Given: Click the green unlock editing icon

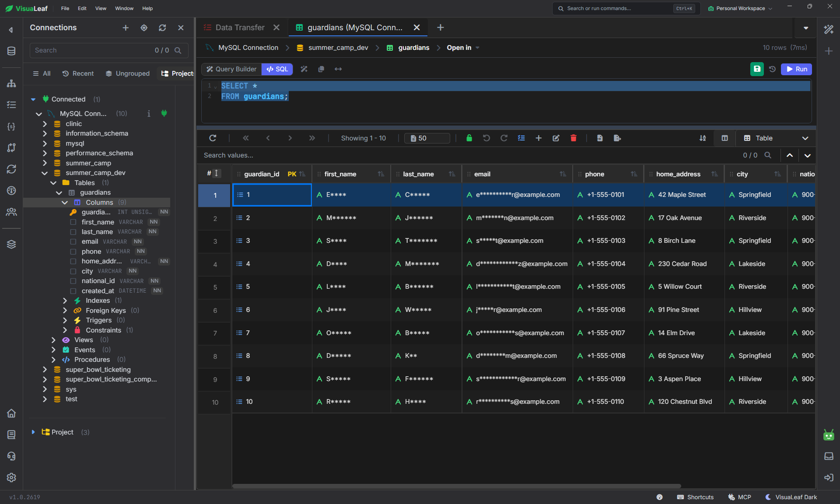Looking at the screenshot, I should pos(469,138).
